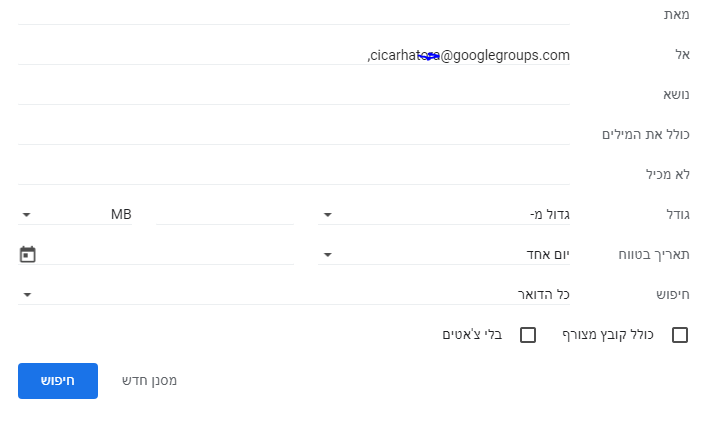This screenshot has height=421, width=706.
Task: Click the 'כולל קובץ מצורף' label text
Action: tap(609, 335)
